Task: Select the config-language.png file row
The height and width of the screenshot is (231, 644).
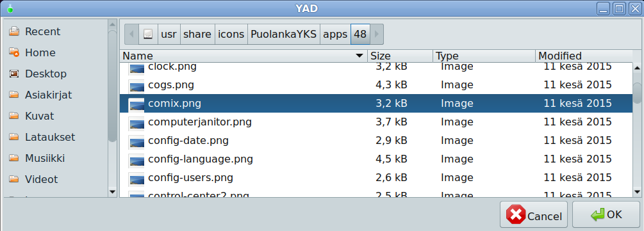Action: pos(376,159)
